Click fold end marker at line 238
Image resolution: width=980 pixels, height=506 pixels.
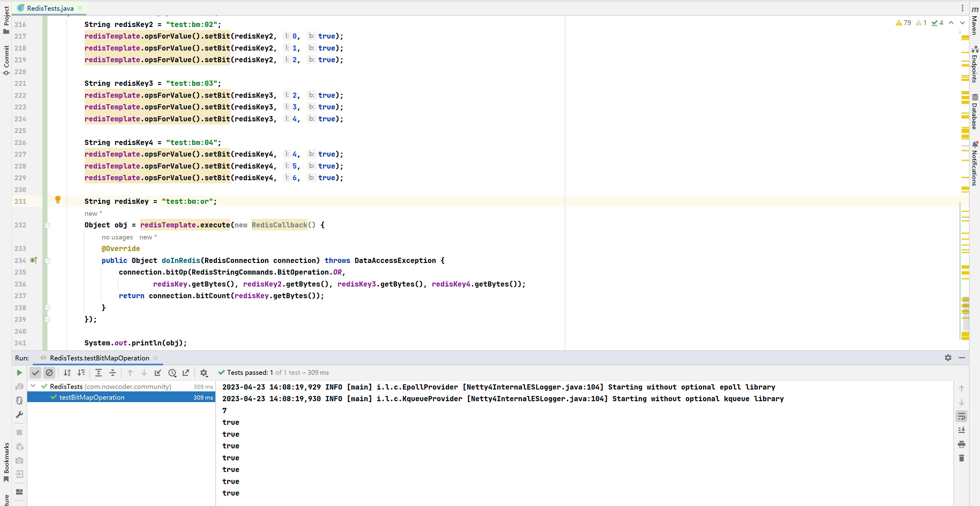click(x=47, y=308)
